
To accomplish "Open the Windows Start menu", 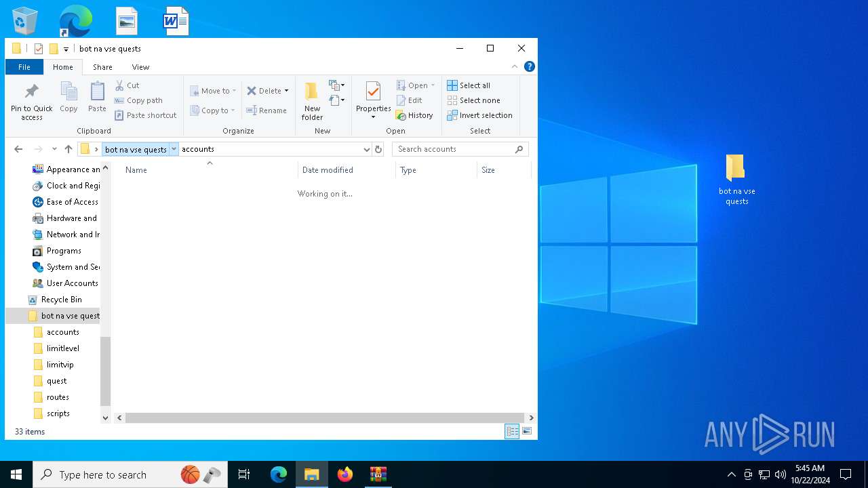I will (x=16, y=474).
